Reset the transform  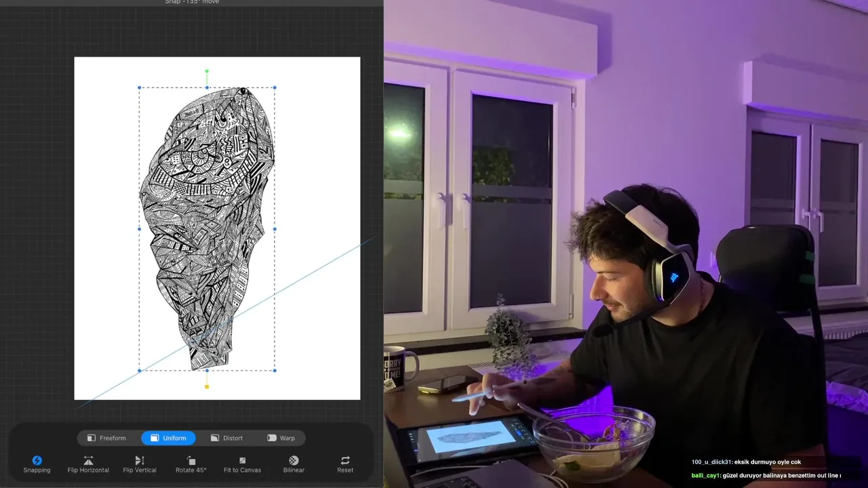345,464
